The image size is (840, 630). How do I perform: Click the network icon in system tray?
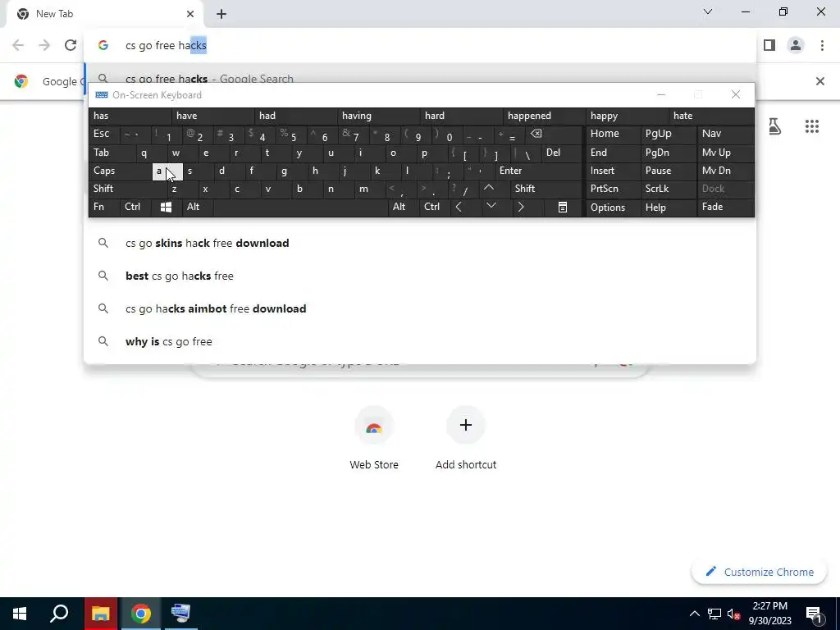714,614
